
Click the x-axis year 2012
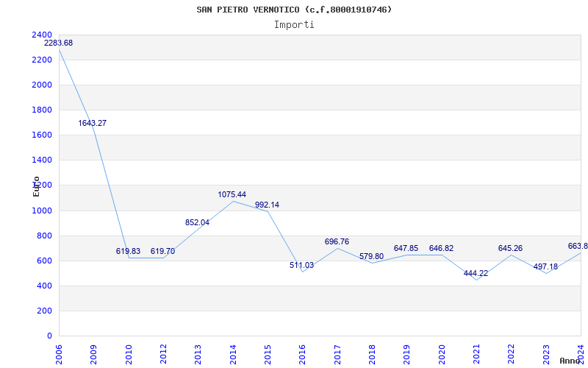(163, 355)
